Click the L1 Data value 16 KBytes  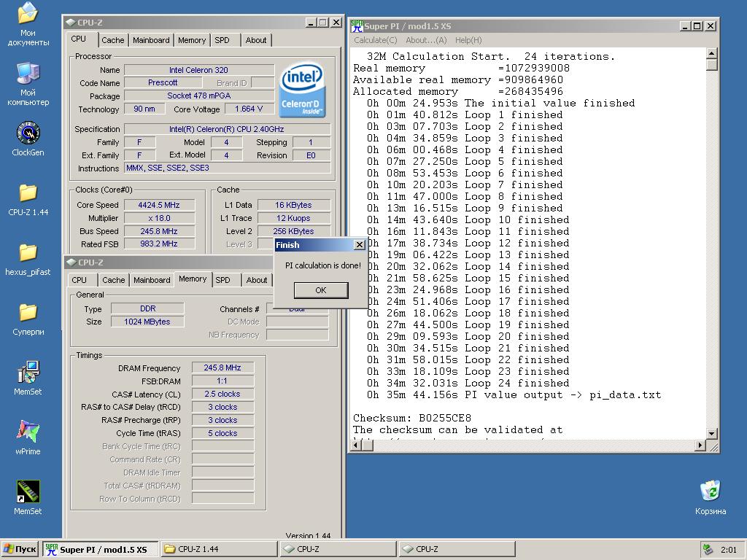pyautogui.click(x=293, y=205)
